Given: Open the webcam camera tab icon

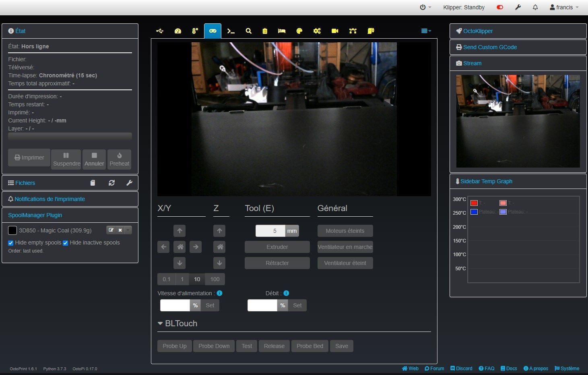Looking at the screenshot, I should pyautogui.click(x=335, y=31).
